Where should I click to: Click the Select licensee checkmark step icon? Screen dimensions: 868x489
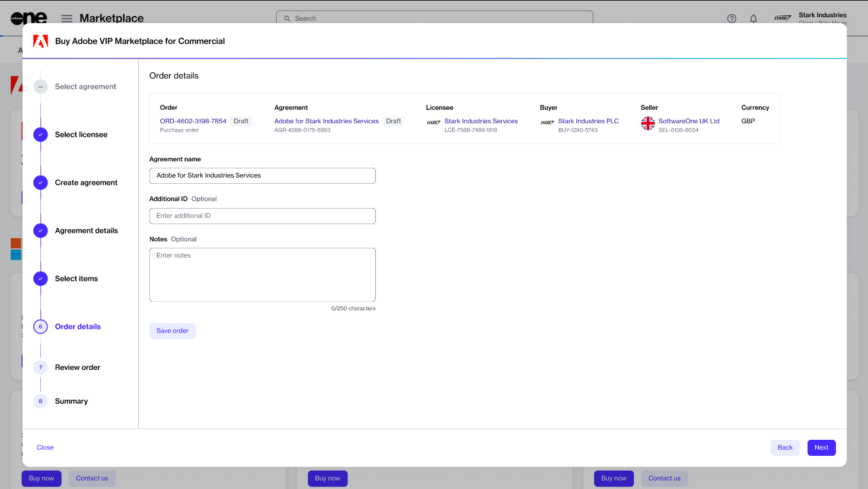click(x=40, y=135)
